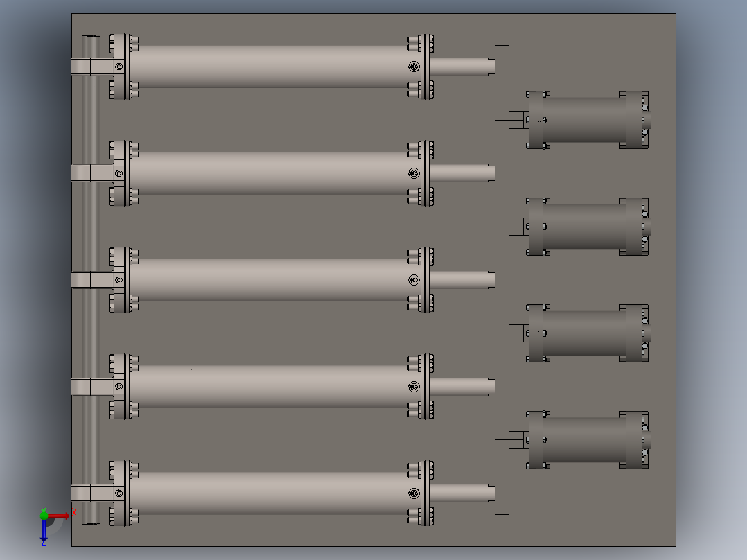Click the red X axis of the triad
This screenshot has width=747, height=560.
click(59, 516)
